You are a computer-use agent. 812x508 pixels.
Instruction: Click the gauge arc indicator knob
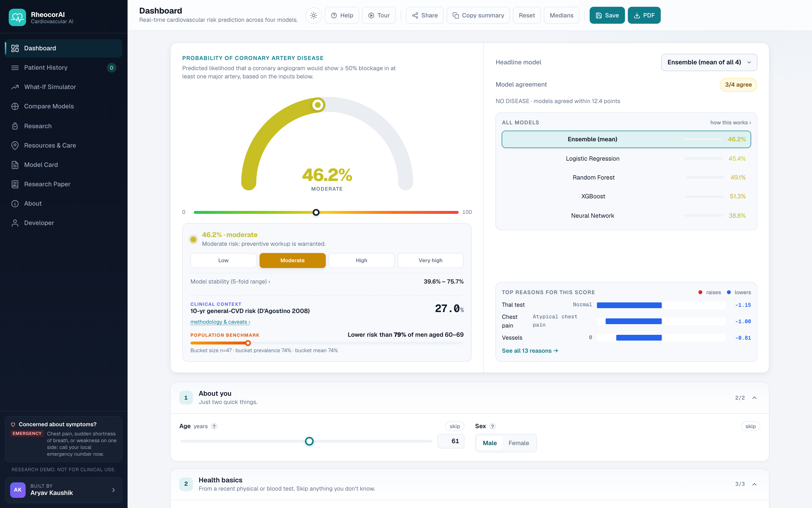[318, 105]
